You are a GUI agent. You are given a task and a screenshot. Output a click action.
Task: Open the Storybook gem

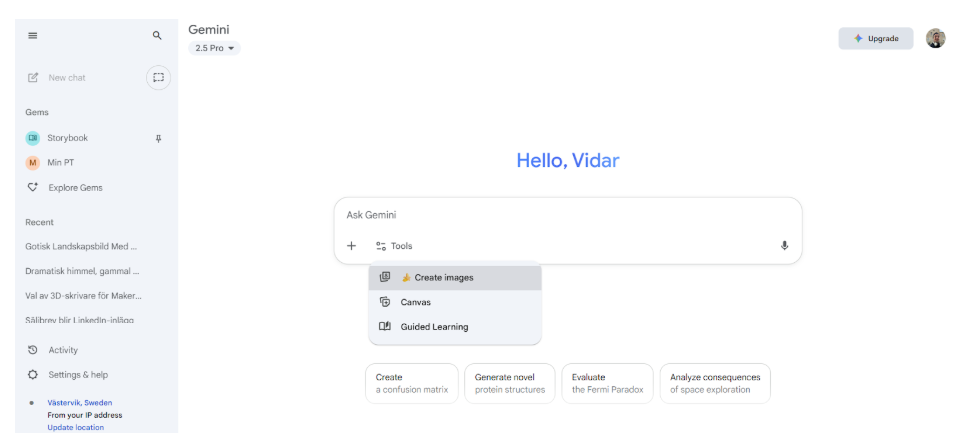coord(67,138)
